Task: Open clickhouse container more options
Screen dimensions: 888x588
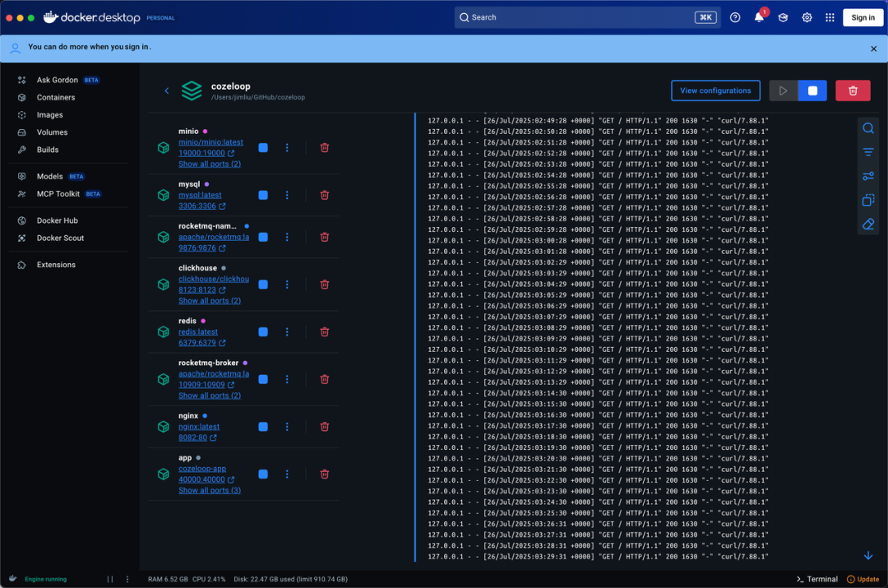Action: pos(287,285)
